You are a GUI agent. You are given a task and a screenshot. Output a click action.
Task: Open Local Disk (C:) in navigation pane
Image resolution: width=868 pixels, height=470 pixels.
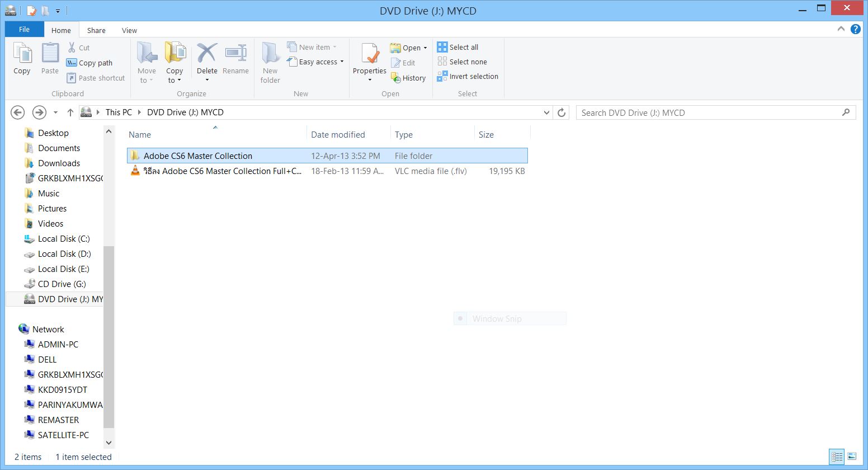[63, 238]
